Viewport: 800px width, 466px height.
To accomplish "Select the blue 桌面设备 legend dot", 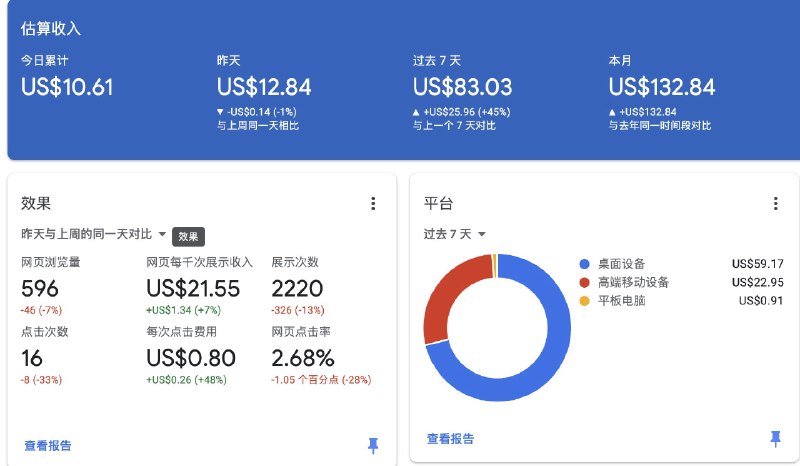I will pos(585,264).
